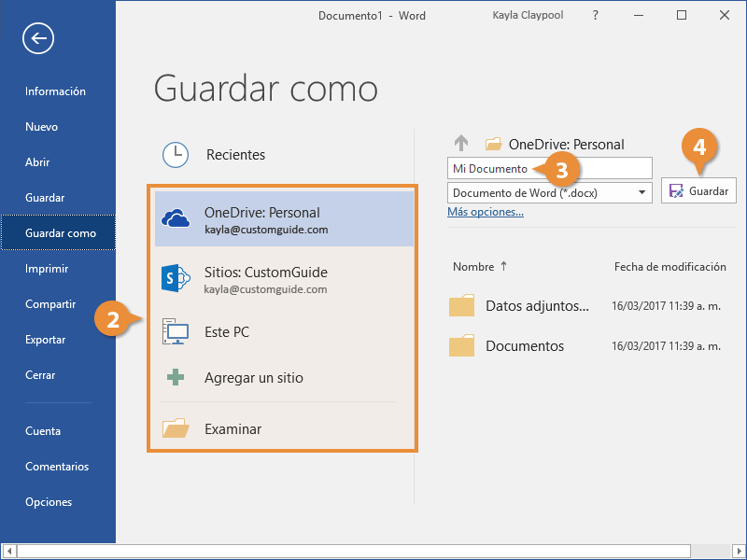Click the green Agregar un sitio plus icon
Screen dimensions: 747x560
(x=176, y=377)
